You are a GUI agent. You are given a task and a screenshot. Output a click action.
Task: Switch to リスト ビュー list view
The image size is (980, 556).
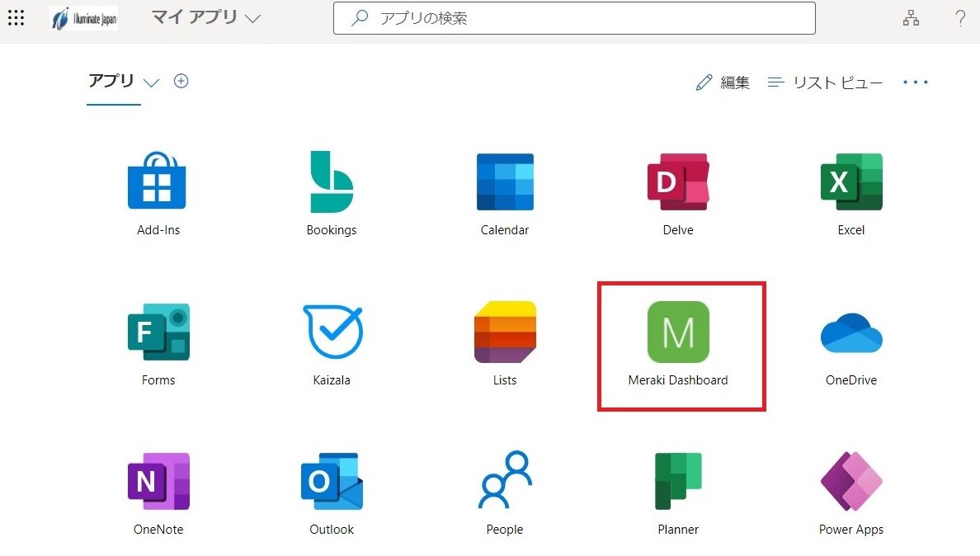tap(825, 82)
